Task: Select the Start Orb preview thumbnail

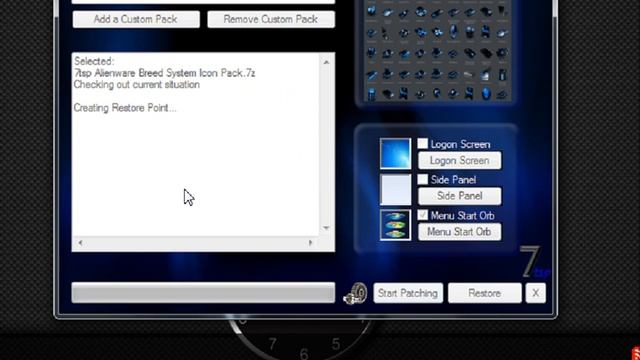Action: point(395,225)
